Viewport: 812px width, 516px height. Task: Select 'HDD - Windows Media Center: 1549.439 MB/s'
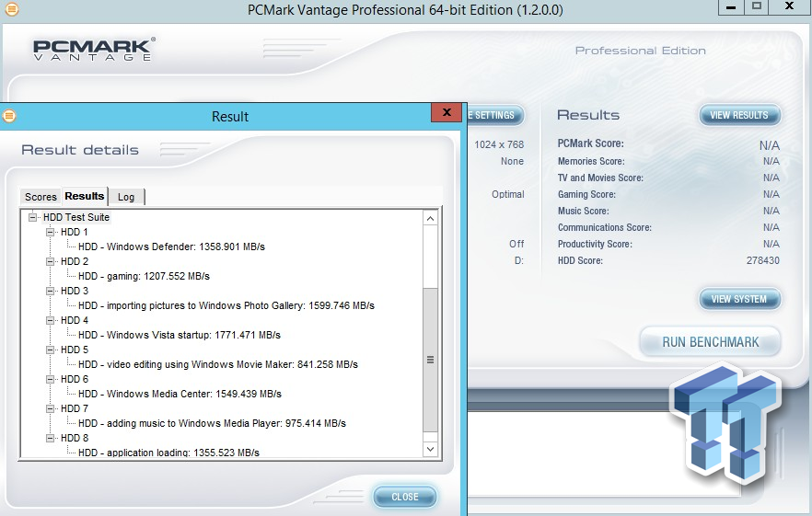180,395
